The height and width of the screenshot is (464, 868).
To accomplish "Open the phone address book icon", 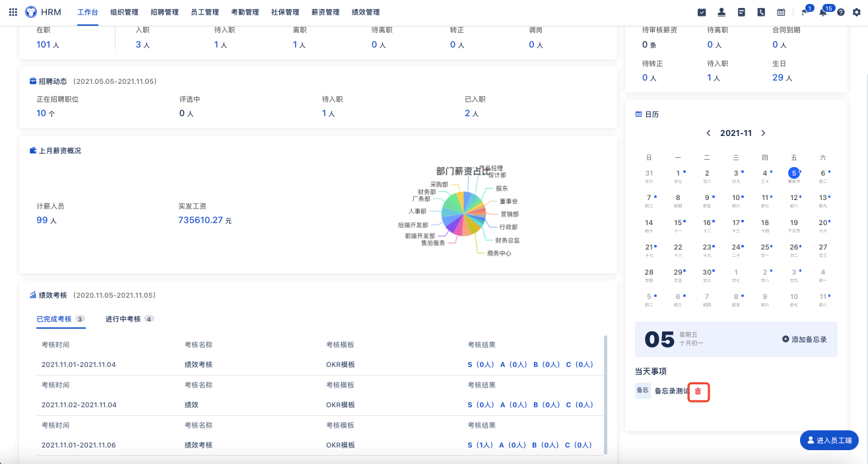I will (761, 12).
